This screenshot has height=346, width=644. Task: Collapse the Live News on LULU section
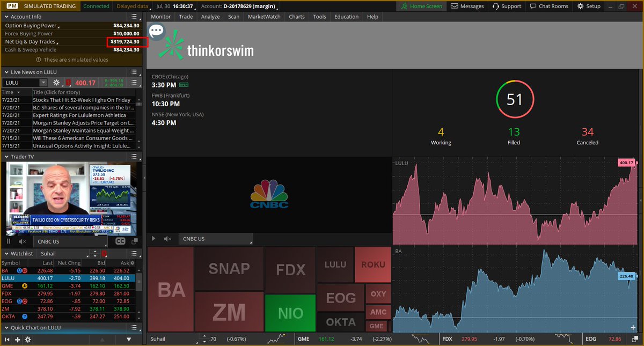[6, 72]
